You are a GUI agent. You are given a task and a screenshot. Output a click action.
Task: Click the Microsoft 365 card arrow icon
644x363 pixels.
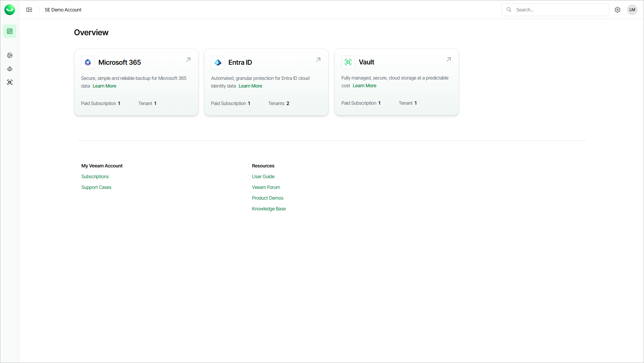188,60
